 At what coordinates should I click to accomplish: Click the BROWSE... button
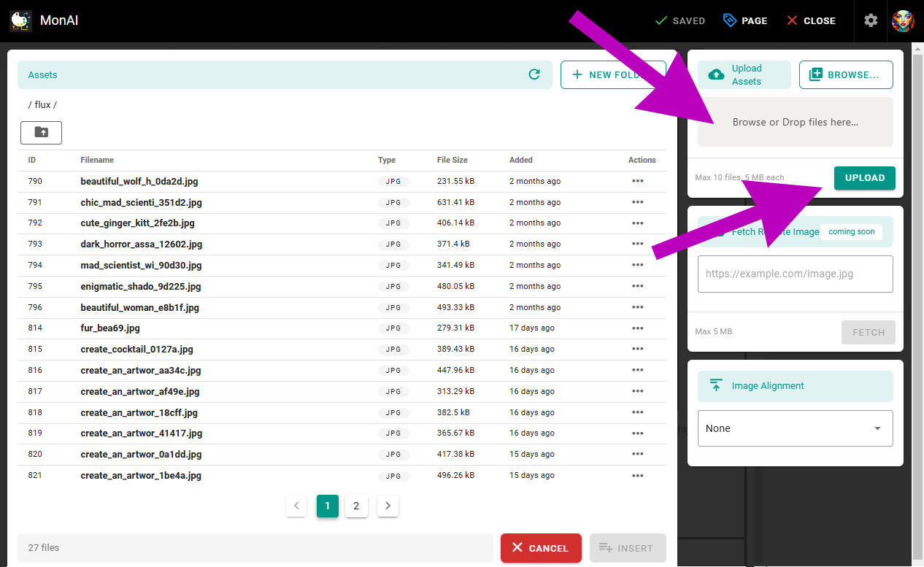coord(846,74)
